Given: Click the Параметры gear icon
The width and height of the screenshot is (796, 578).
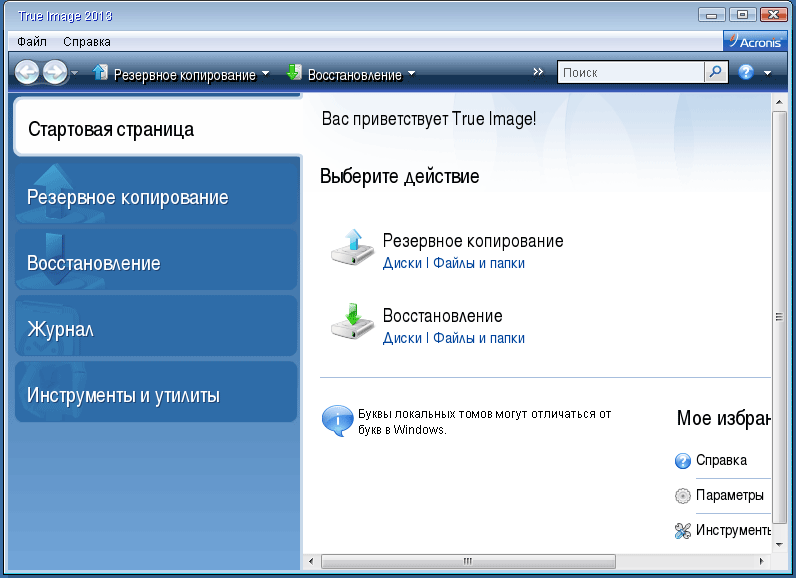Looking at the screenshot, I should [683, 496].
